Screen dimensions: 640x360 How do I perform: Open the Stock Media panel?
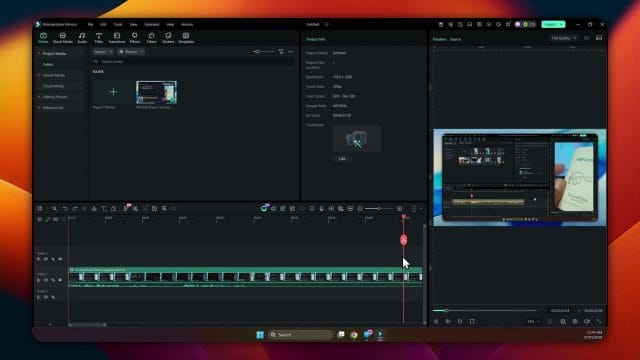pyautogui.click(x=62, y=38)
